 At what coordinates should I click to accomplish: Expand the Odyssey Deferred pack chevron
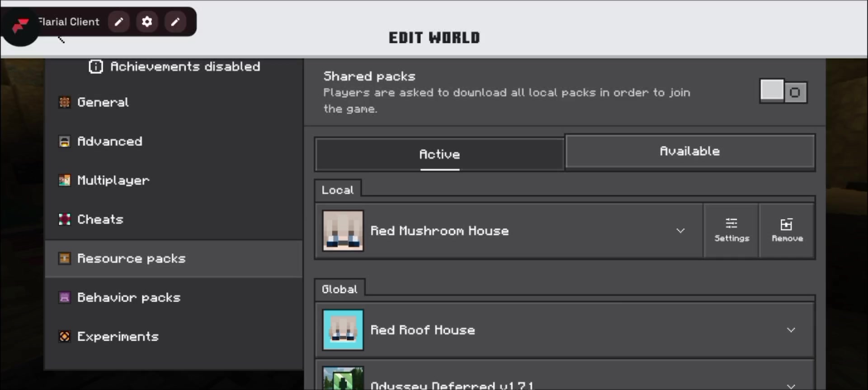(x=791, y=386)
